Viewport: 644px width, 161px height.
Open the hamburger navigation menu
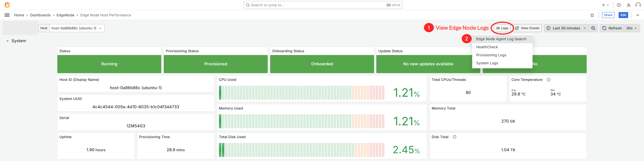(7, 15)
